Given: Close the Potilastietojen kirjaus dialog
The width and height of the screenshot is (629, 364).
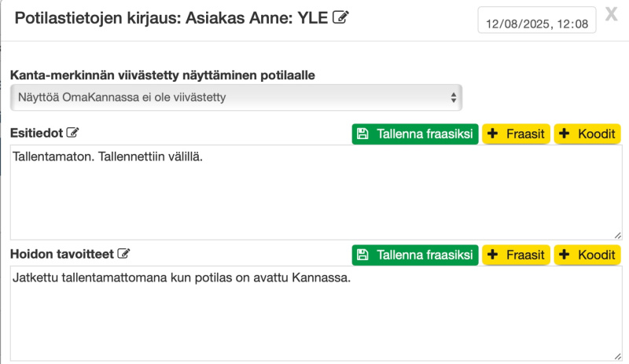Looking at the screenshot, I should [x=611, y=13].
